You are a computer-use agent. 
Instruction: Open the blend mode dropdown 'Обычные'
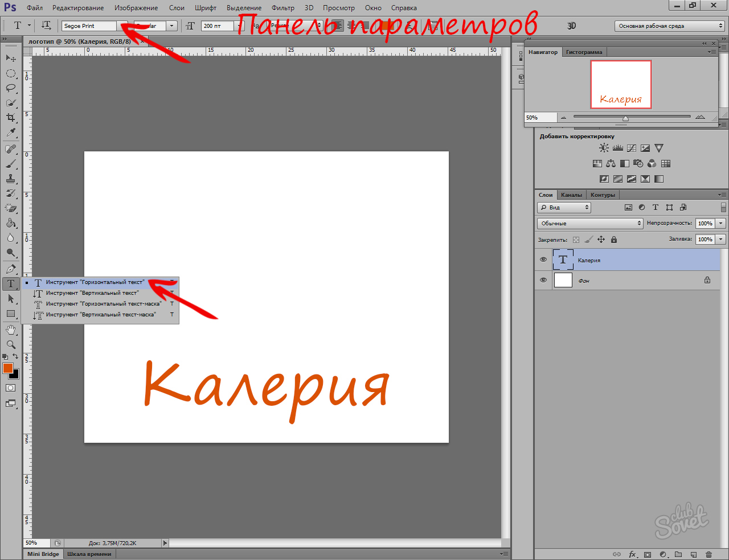click(590, 223)
